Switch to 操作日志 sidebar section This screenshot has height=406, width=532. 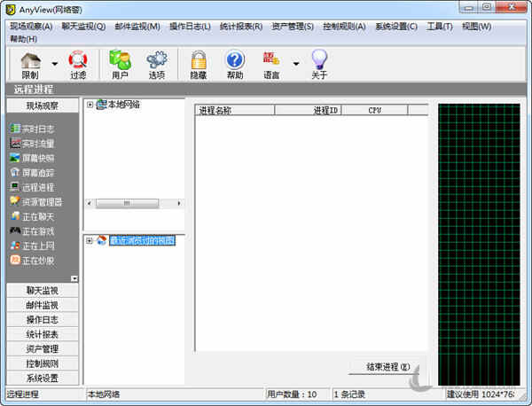pyautogui.click(x=43, y=319)
